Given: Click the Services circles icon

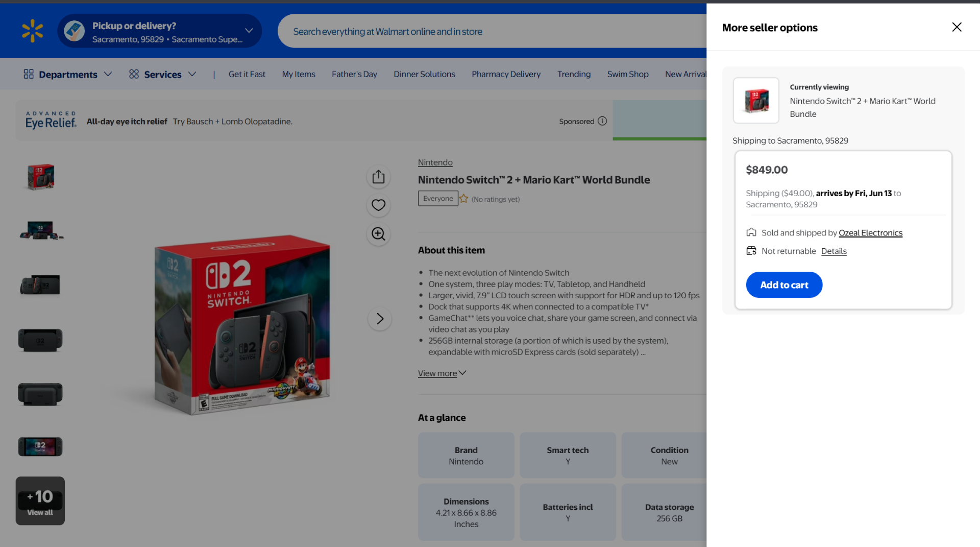Looking at the screenshot, I should [134, 74].
